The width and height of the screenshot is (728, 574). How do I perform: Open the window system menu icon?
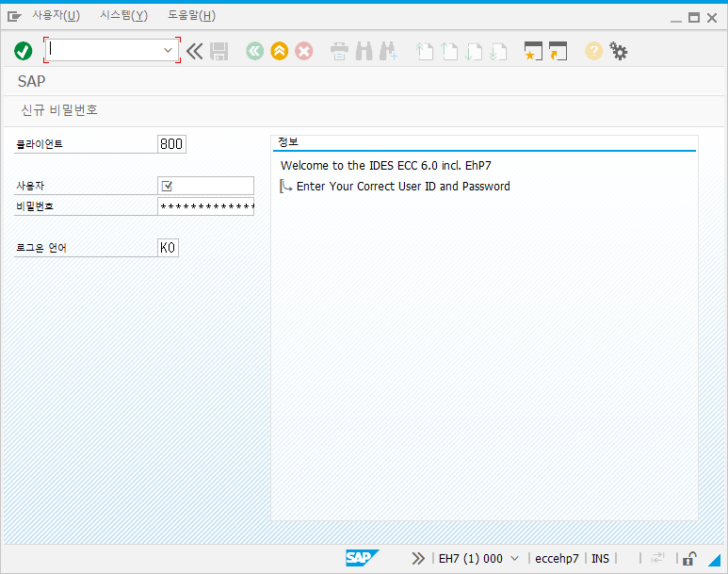[14, 17]
